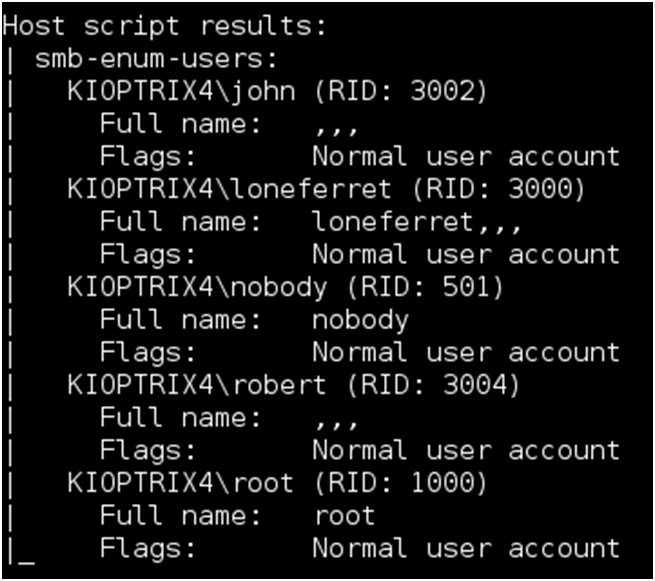Click the "smb-enum-users:" script name
The image size is (655, 581).
click(x=155, y=58)
